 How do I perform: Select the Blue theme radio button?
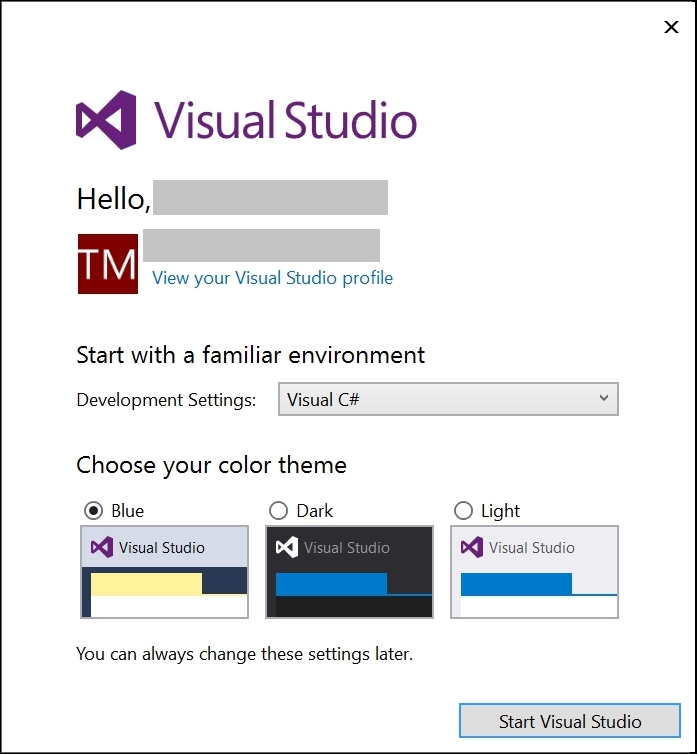(93, 510)
